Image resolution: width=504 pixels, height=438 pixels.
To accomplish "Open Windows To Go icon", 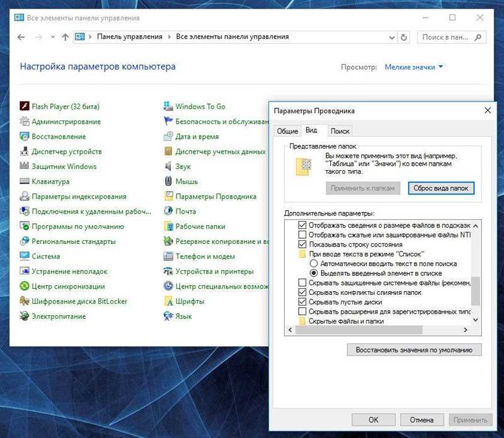I will (x=168, y=106).
